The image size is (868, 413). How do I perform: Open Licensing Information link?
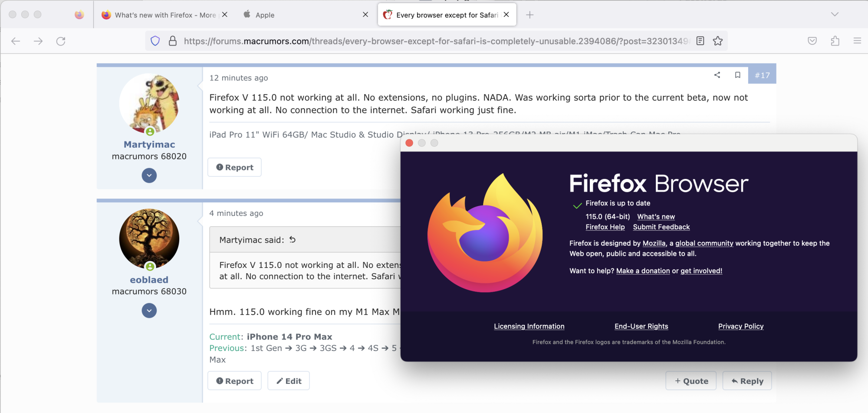pos(529,327)
